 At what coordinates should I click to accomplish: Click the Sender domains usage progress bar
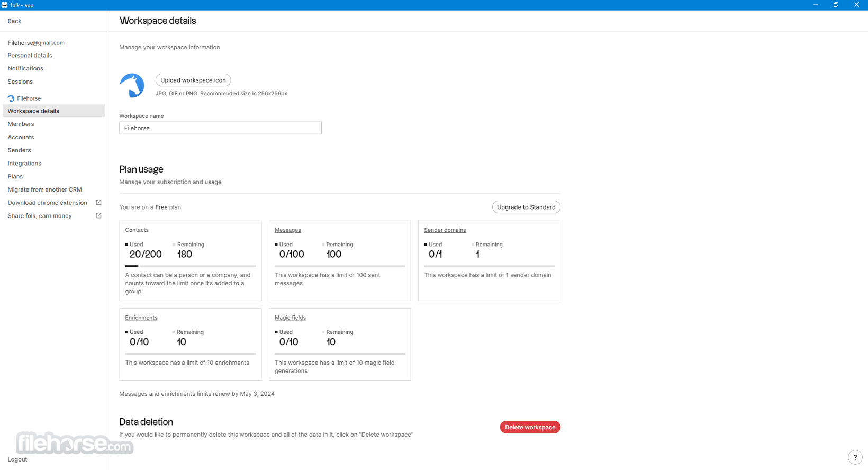(x=489, y=266)
